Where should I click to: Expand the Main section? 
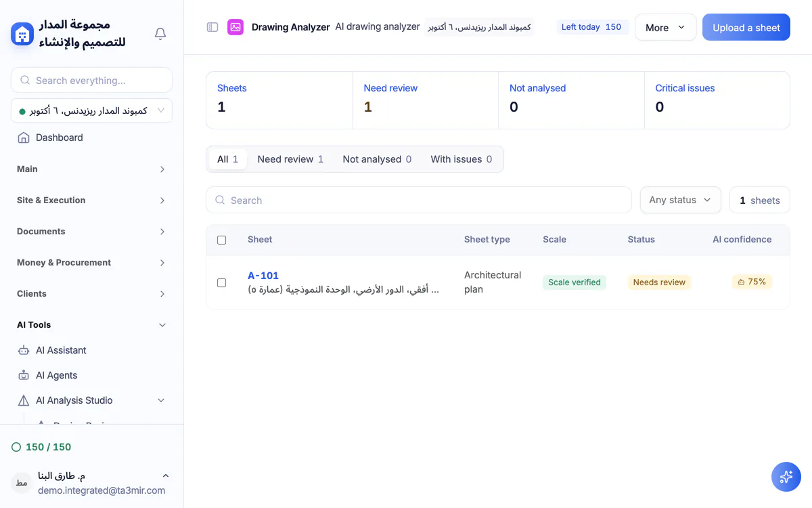tap(91, 169)
